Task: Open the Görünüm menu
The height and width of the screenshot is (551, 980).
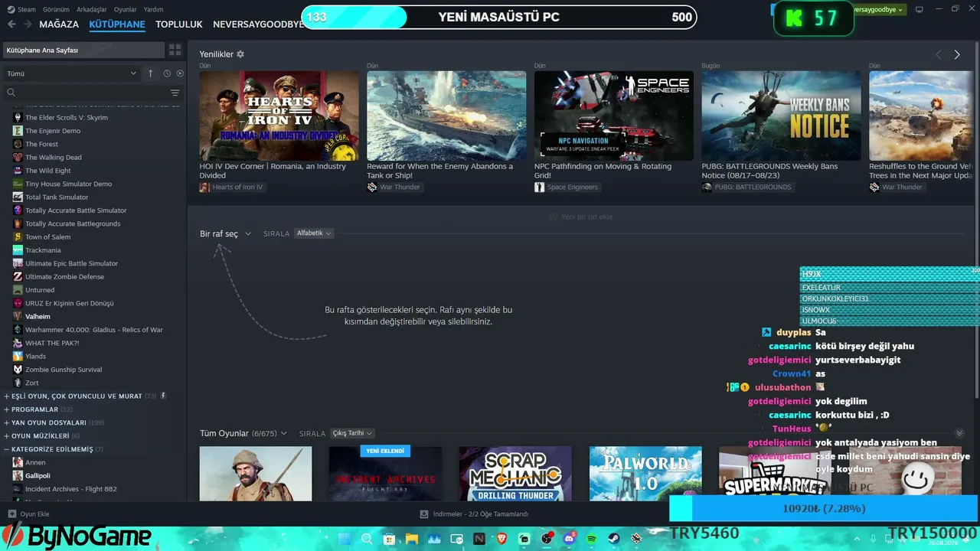Action: coord(56,9)
